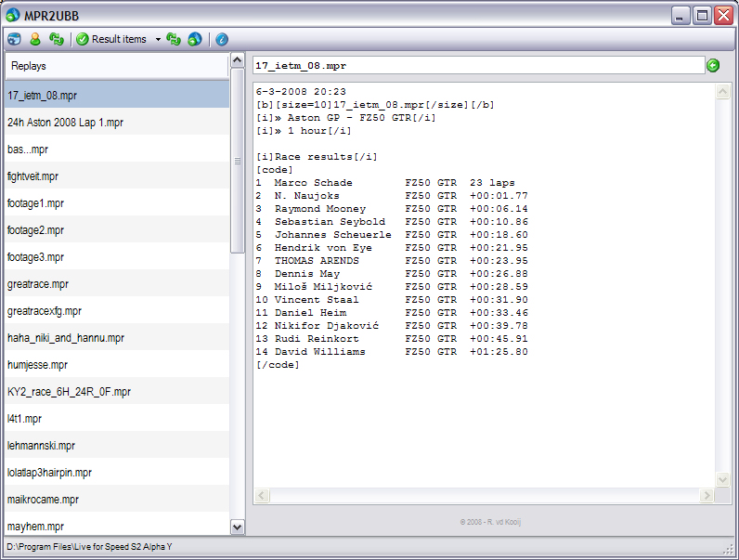Select l4t1.mpr replay

tap(117, 418)
